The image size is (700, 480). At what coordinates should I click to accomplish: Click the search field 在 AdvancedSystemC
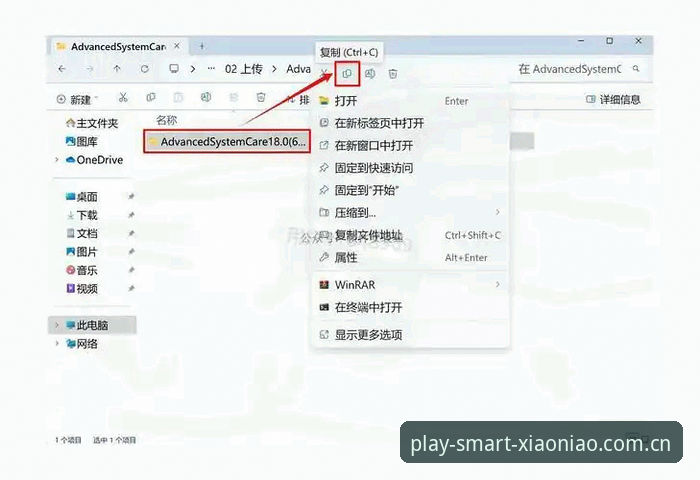[x=570, y=69]
